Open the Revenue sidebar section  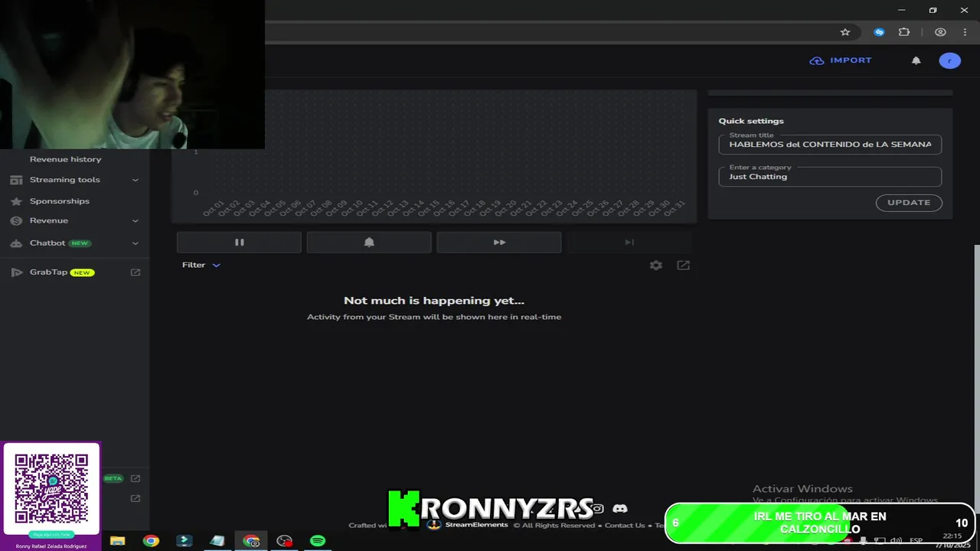(x=49, y=220)
